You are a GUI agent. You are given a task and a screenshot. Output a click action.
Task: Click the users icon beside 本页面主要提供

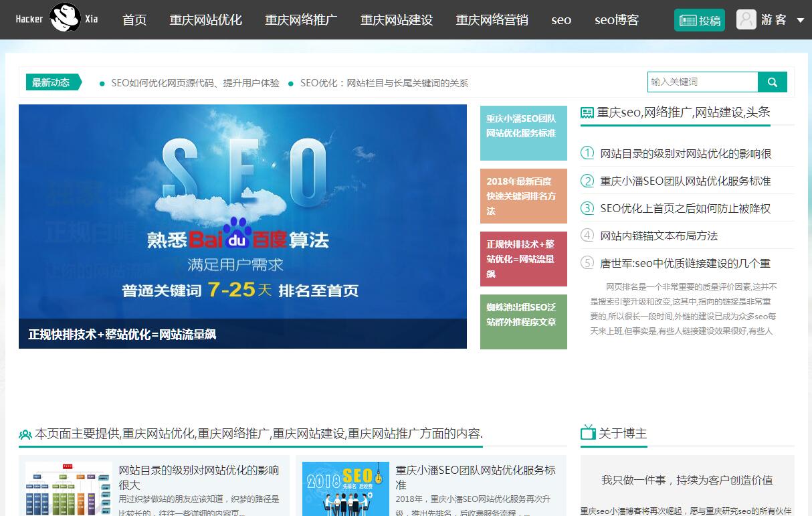(x=25, y=434)
